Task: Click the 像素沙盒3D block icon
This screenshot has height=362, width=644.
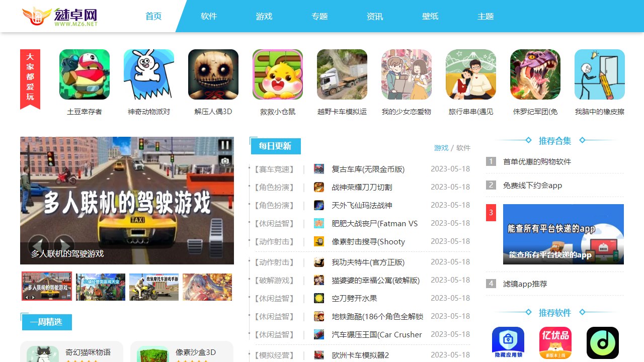Action: click(x=153, y=354)
